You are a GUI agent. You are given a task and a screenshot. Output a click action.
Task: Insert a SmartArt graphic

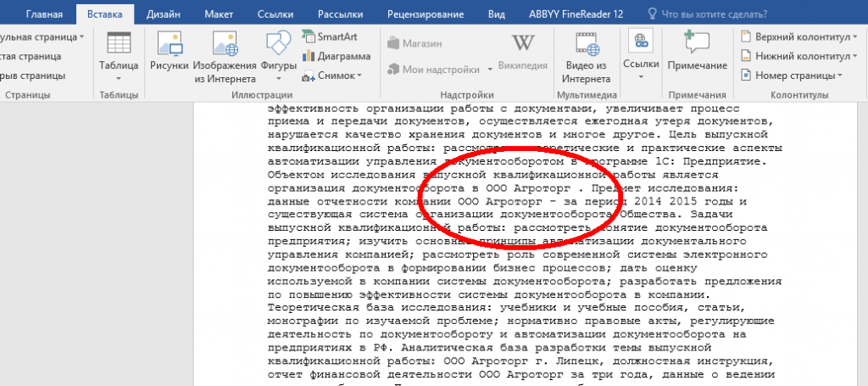(330, 36)
